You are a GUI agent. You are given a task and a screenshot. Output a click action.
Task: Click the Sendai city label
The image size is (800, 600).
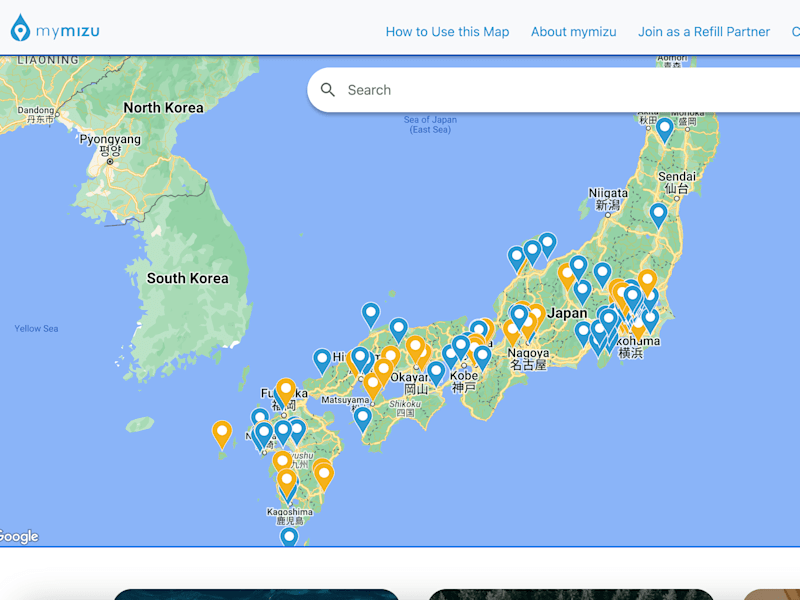677,182
